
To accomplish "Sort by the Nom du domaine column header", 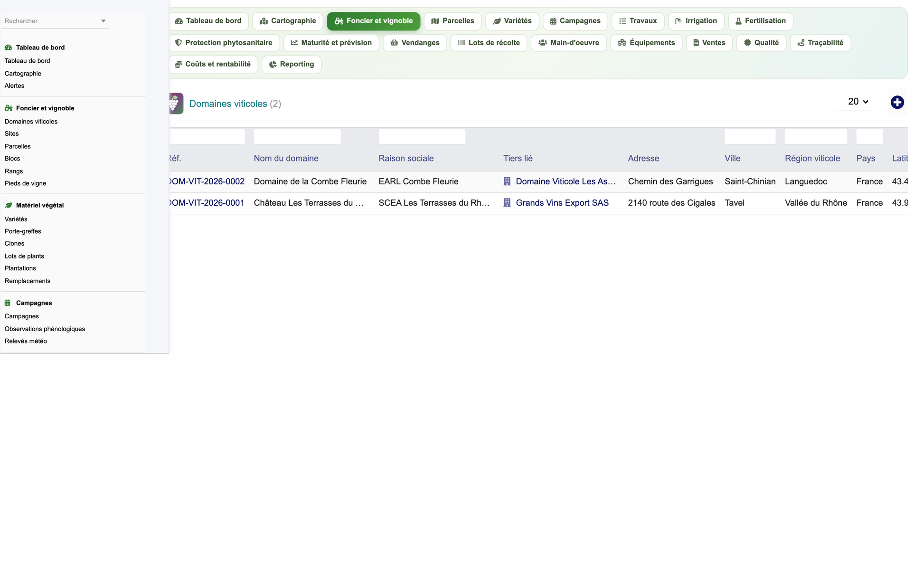I will [x=286, y=158].
